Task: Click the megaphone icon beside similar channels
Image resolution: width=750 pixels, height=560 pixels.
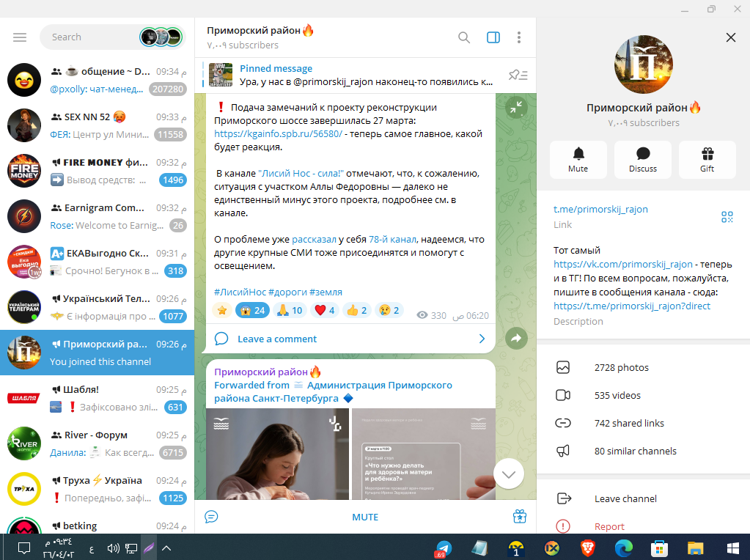Action: tap(563, 451)
